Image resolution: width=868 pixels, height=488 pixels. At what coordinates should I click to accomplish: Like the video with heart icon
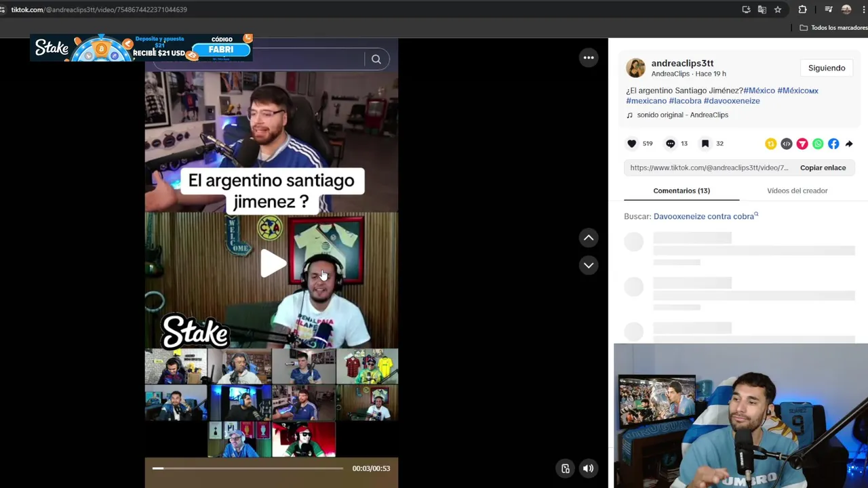pyautogui.click(x=632, y=144)
